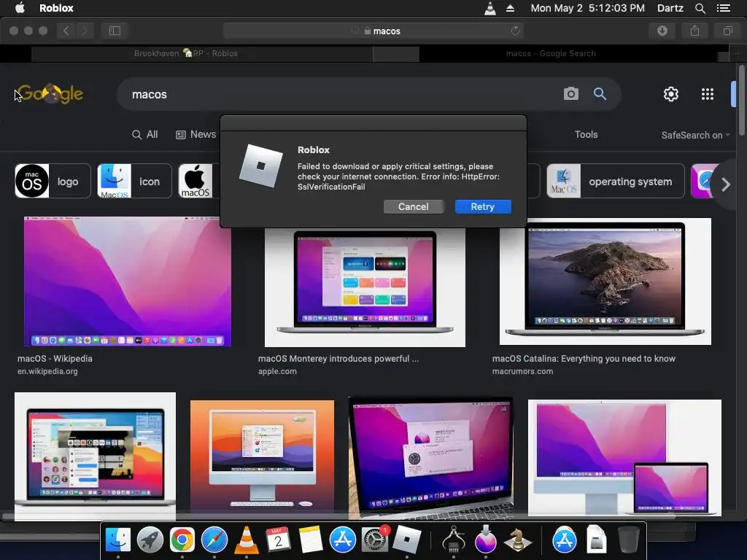This screenshot has height=560, width=747.
Task: Open Google Chrome from the Dock
Action: [182, 540]
